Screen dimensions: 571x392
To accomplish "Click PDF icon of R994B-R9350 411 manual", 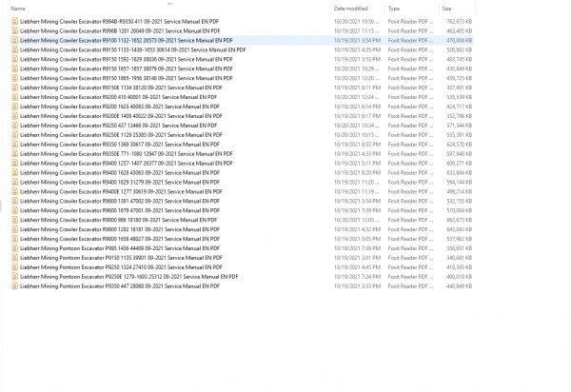I will (14, 22).
